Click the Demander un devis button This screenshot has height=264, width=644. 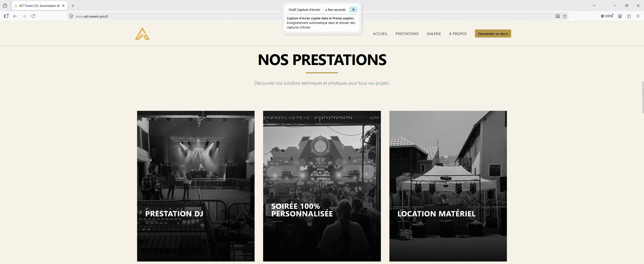pyautogui.click(x=493, y=34)
